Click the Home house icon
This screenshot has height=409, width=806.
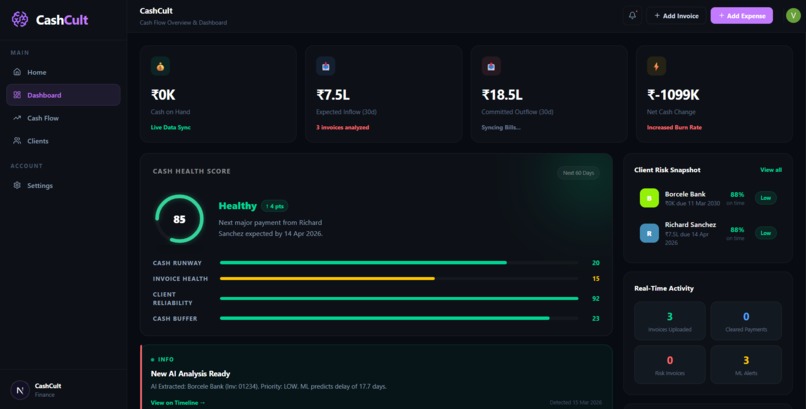pyautogui.click(x=17, y=72)
